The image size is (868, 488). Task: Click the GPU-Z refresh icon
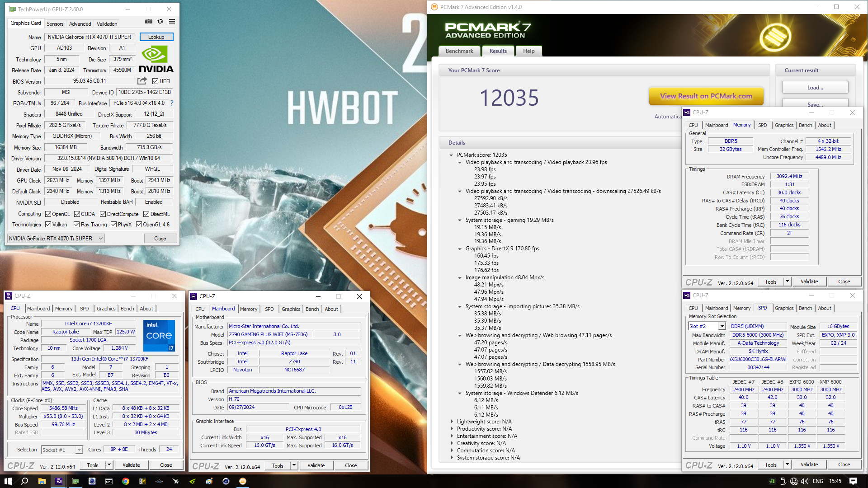(160, 21)
